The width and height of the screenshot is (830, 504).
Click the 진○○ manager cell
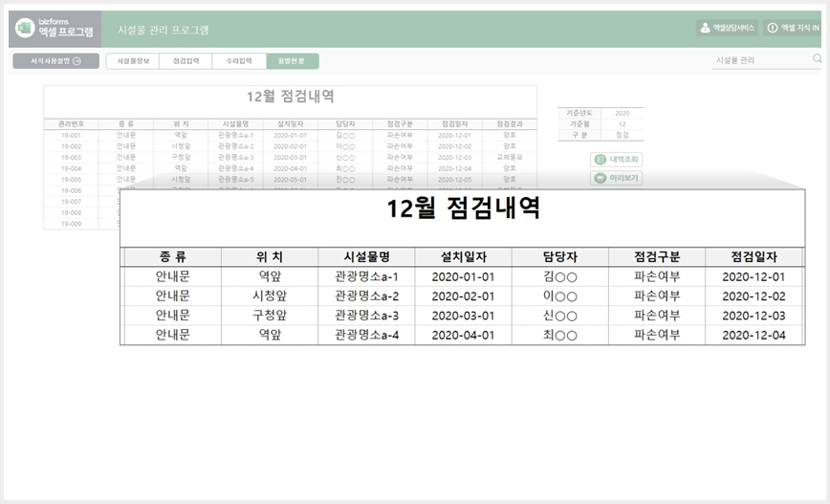click(x=345, y=180)
